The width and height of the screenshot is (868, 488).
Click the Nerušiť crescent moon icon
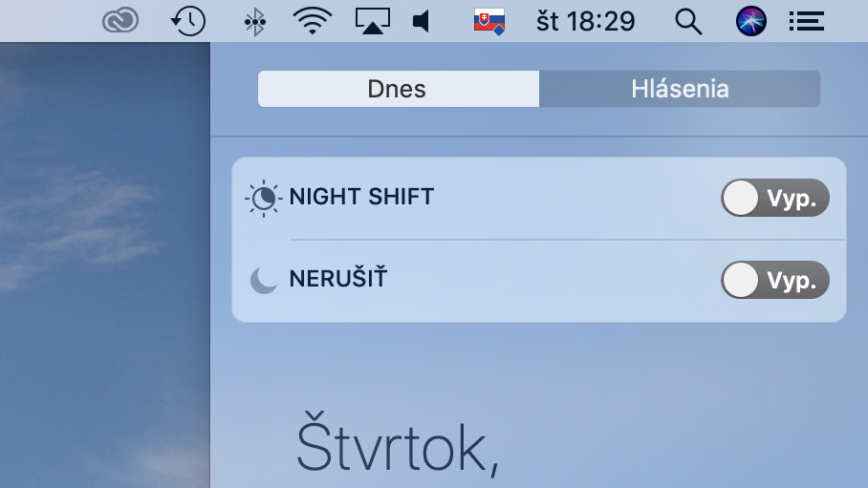click(264, 280)
